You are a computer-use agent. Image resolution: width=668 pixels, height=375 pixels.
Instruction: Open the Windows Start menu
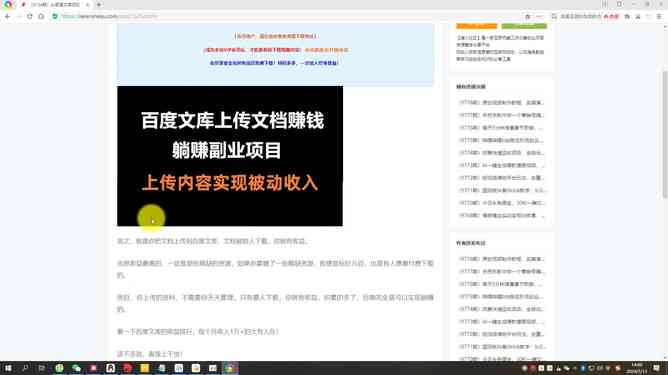[x=8, y=368]
